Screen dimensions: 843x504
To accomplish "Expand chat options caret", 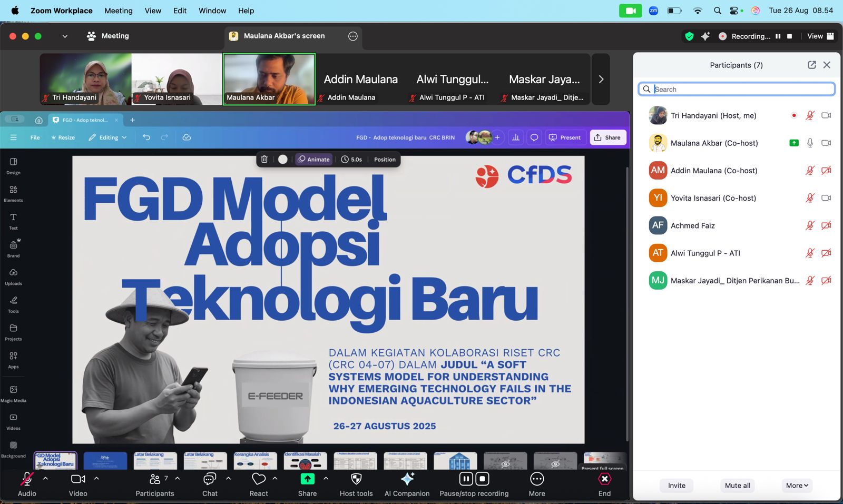I will (x=228, y=479).
